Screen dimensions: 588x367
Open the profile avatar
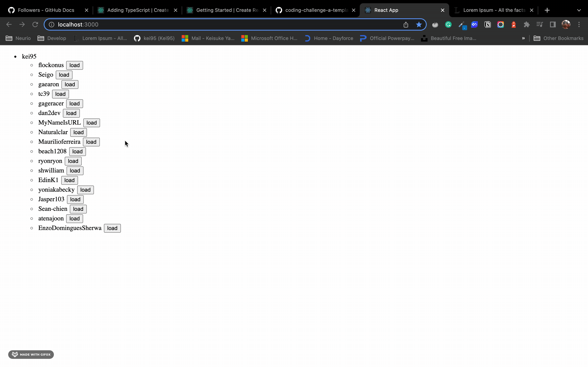[x=566, y=24]
